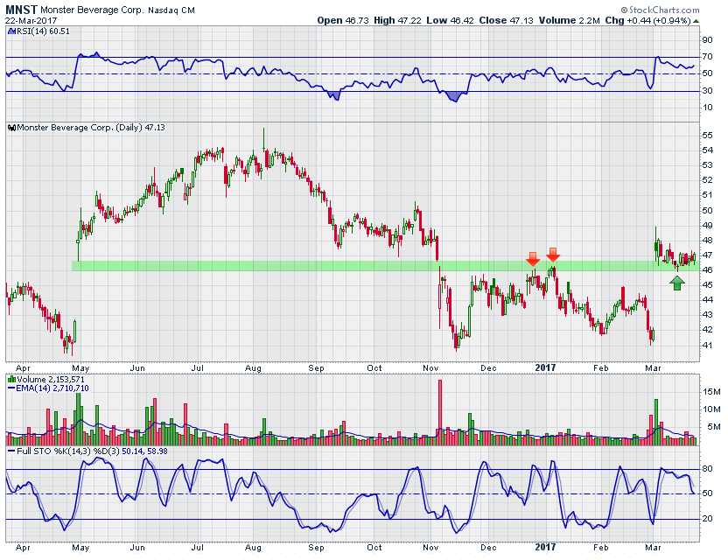
Task: Click the 10M volume axis label
Action: [711, 409]
